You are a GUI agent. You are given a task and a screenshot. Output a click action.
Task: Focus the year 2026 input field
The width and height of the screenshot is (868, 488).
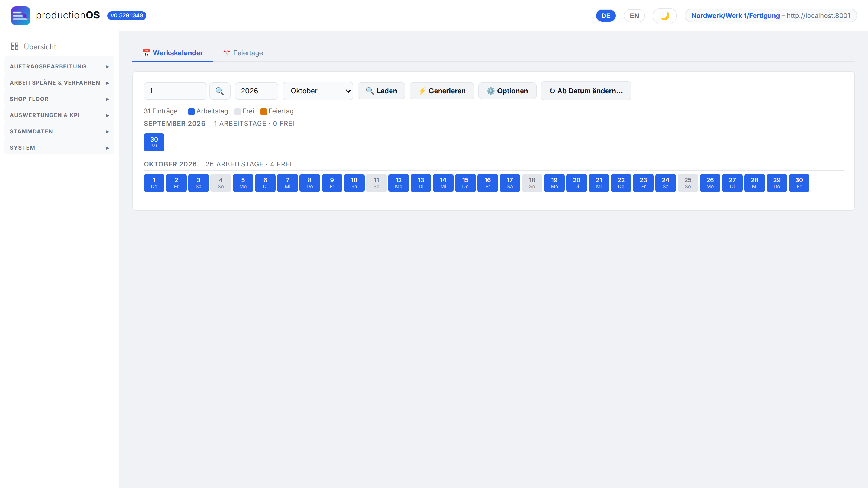coord(256,91)
